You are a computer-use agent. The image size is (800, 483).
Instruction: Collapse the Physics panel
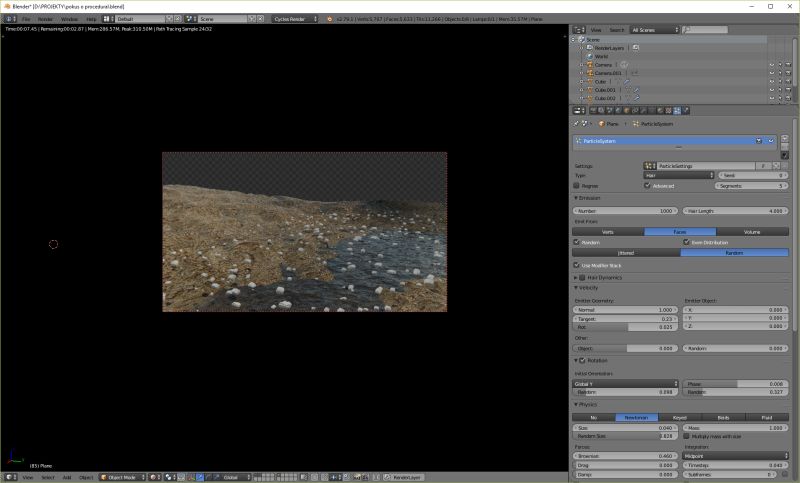pyautogui.click(x=576, y=404)
